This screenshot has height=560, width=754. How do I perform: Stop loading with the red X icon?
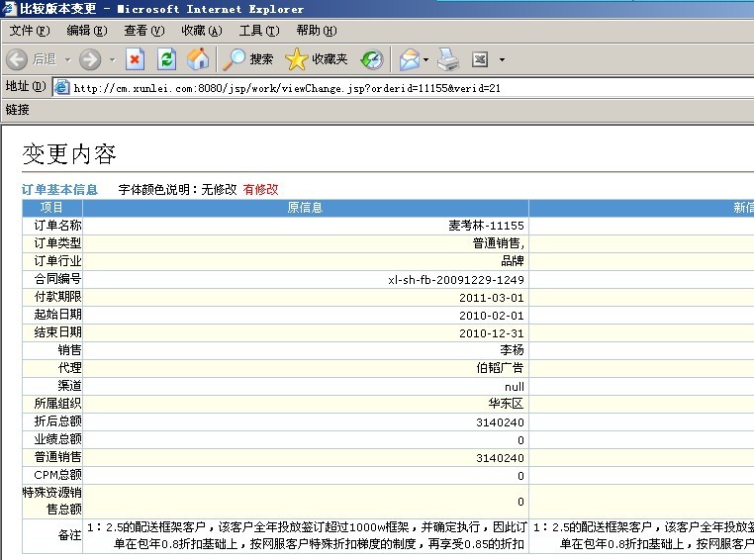(135, 59)
